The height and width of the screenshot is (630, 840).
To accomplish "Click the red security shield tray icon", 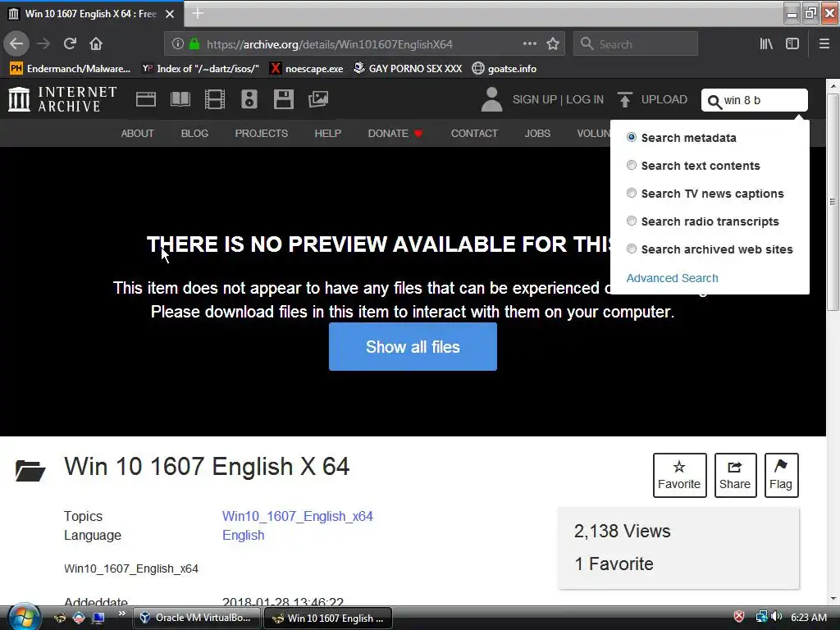I will [x=739, y=617].
